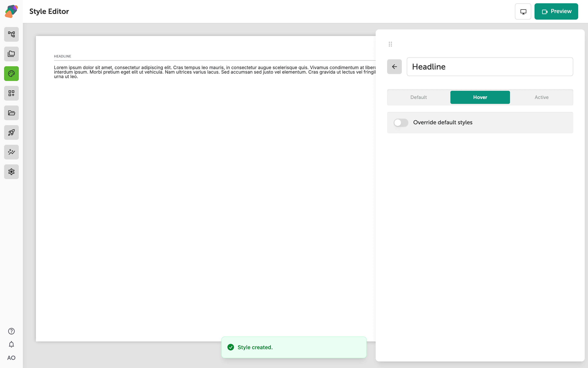Open the AO user account avatar
The width and height of the screenshot is (588, 368).
pos(11,358)
